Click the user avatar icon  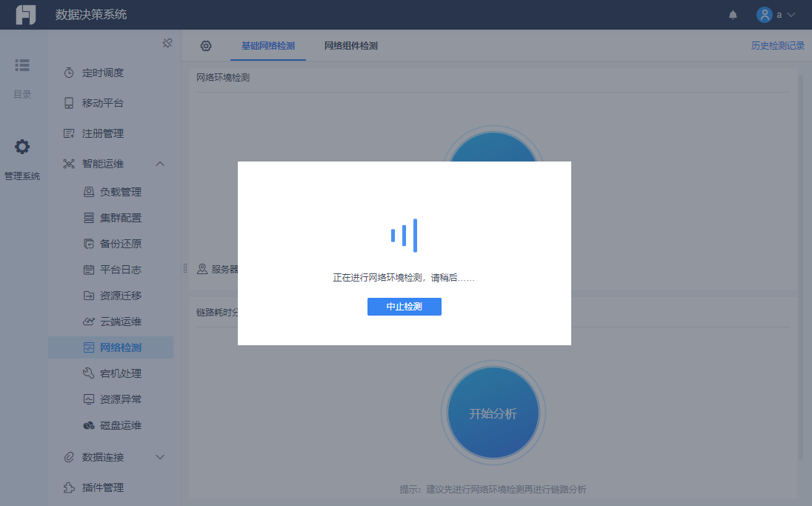765,15
